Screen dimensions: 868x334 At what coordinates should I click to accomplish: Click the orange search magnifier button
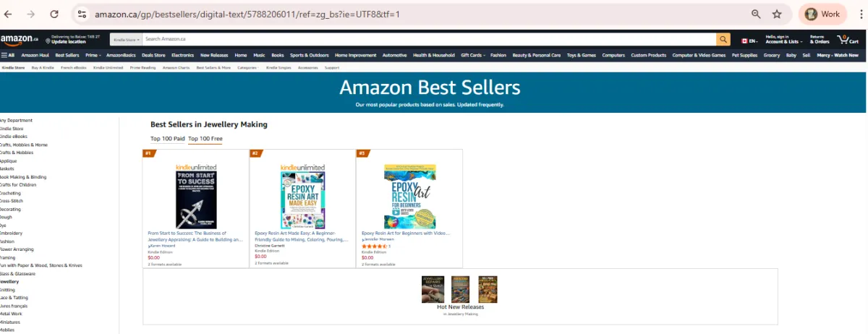723,39
